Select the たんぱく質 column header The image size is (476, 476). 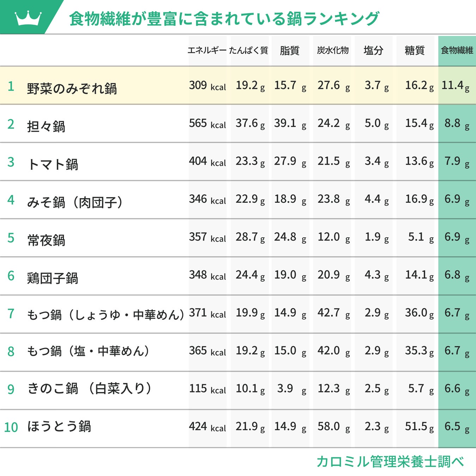[x=249, y=50]
